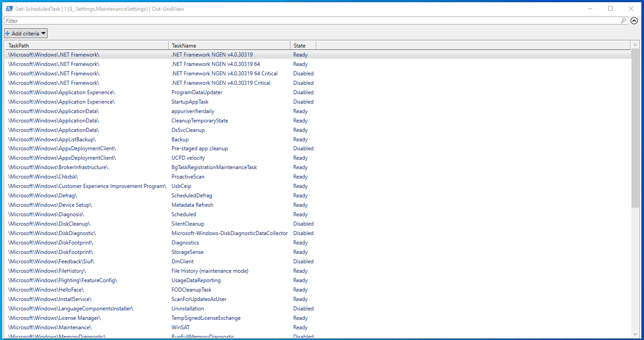This screenshot has height=340, width=644.
Task: Select the ProactiveScan task
Action: 188,177
